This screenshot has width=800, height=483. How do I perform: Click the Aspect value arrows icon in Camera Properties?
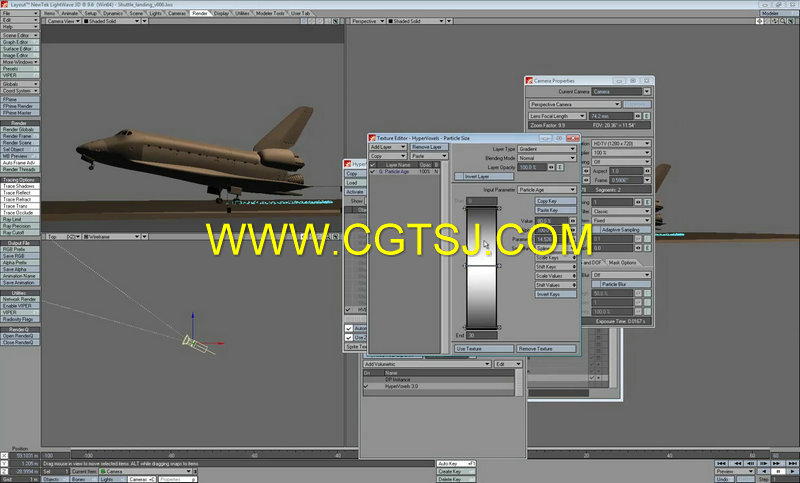(x=647, y=171)
